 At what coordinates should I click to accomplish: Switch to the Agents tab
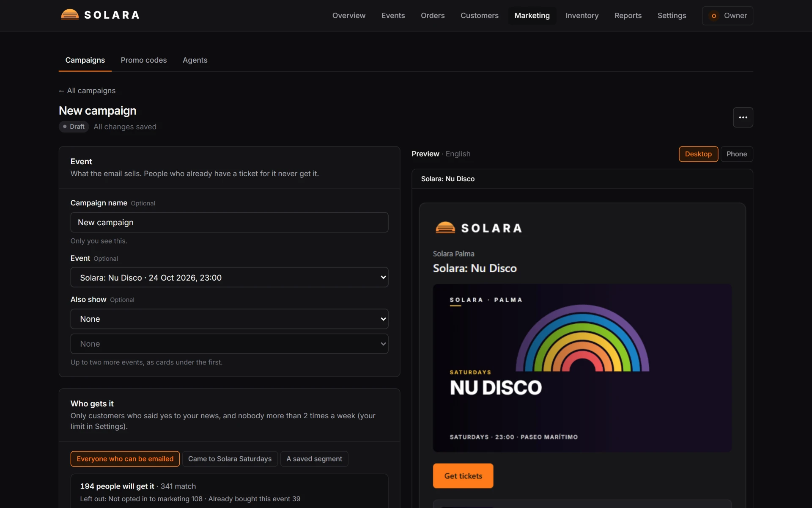point(195,60)
